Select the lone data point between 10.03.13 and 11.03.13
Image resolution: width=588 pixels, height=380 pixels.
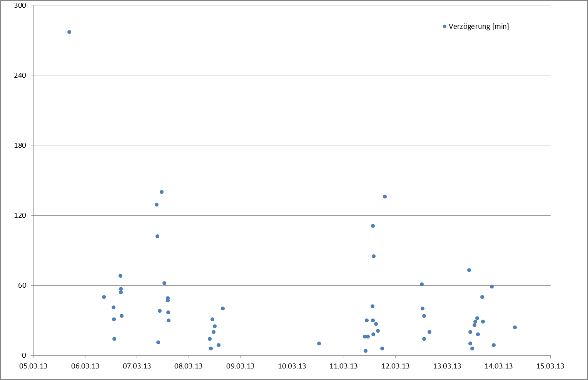pyautogui.click(x=319, y=343)
